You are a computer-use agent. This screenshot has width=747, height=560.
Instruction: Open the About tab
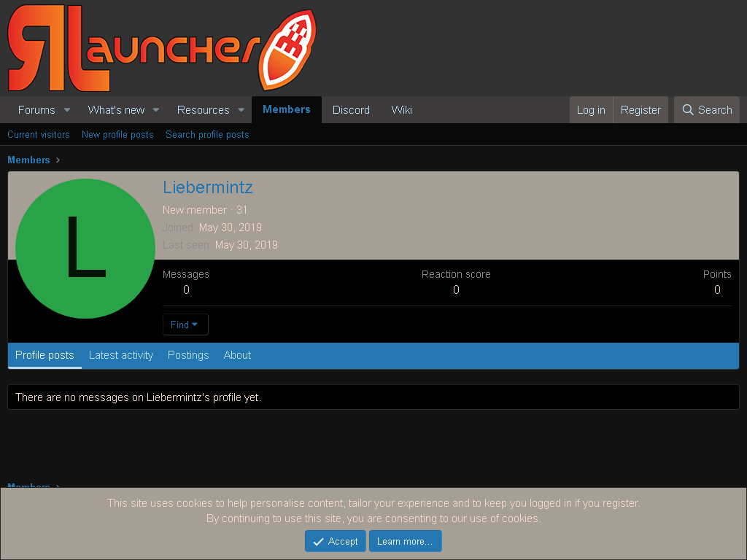point(237,355)
